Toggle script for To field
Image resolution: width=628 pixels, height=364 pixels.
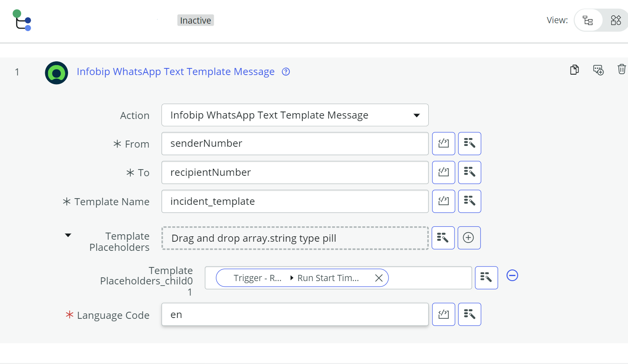click(444, 172)
